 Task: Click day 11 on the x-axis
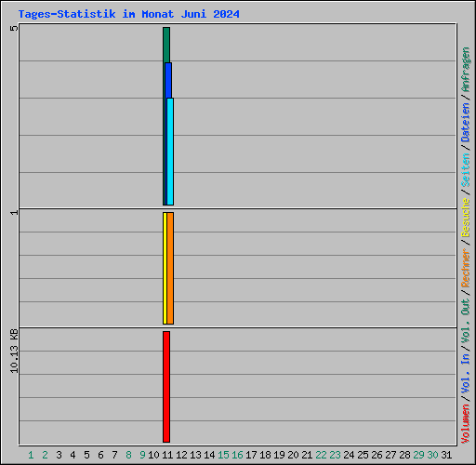tap(167, 455)
